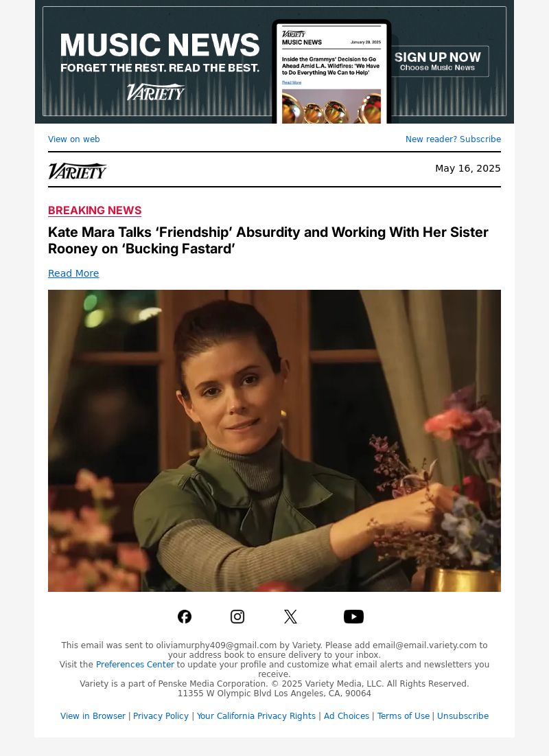Click the Sign Up Now banner button

tap(438, 61)
